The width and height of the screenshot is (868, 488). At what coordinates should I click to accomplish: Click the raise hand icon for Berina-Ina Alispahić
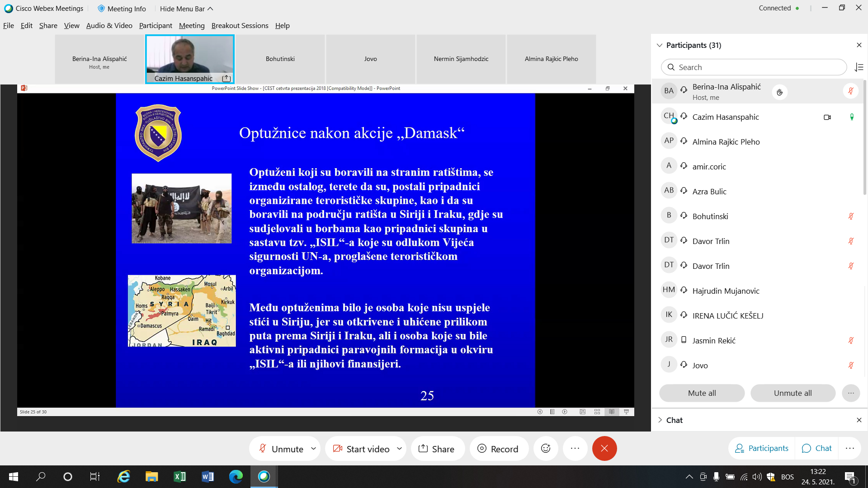[779, 92]
